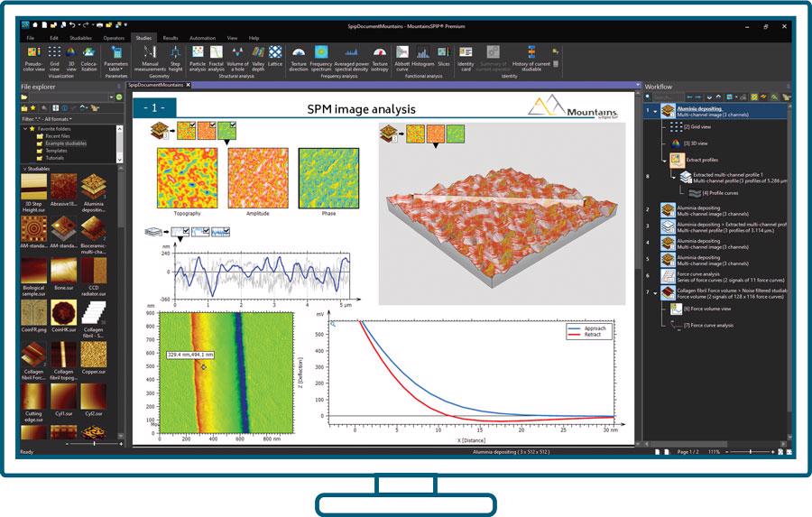This screenshot has width=812, height=517.
Task: Select Bone.sur thumbnail
Action: 64,274
